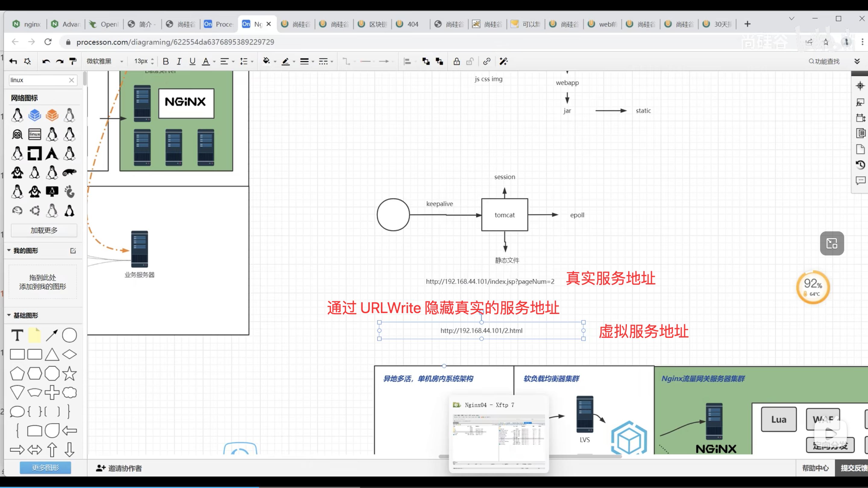Screen dimensions: 868x488
Task: Bring selected shape to front
Action: pos(426,62)
